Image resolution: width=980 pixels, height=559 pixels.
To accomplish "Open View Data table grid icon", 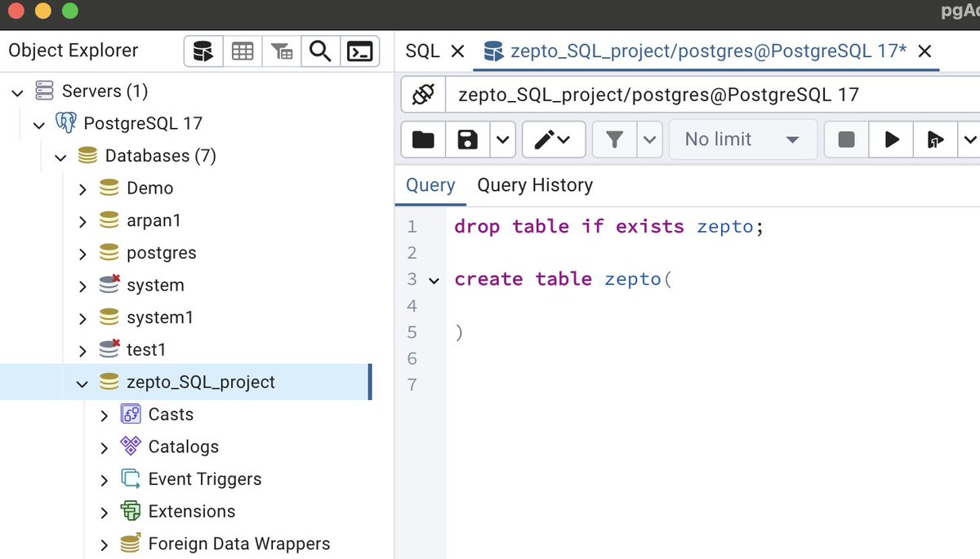I will pyautogui.click(x=243, y=51).
